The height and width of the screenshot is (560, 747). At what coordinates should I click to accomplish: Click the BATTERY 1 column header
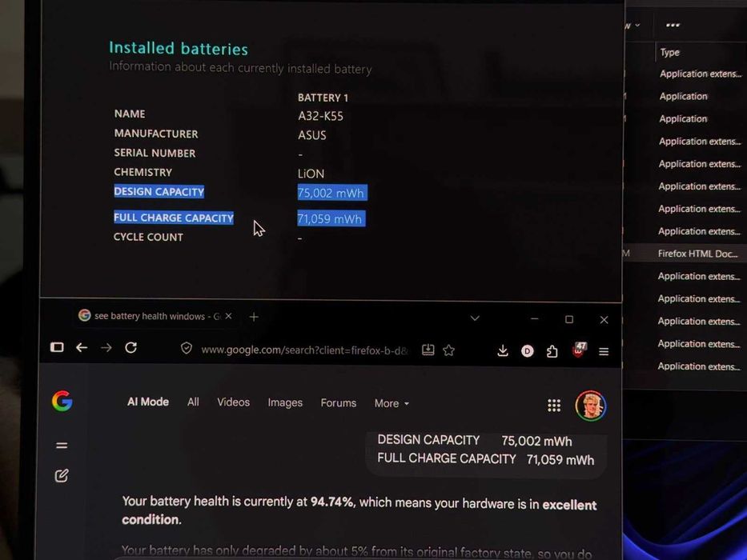323,98
